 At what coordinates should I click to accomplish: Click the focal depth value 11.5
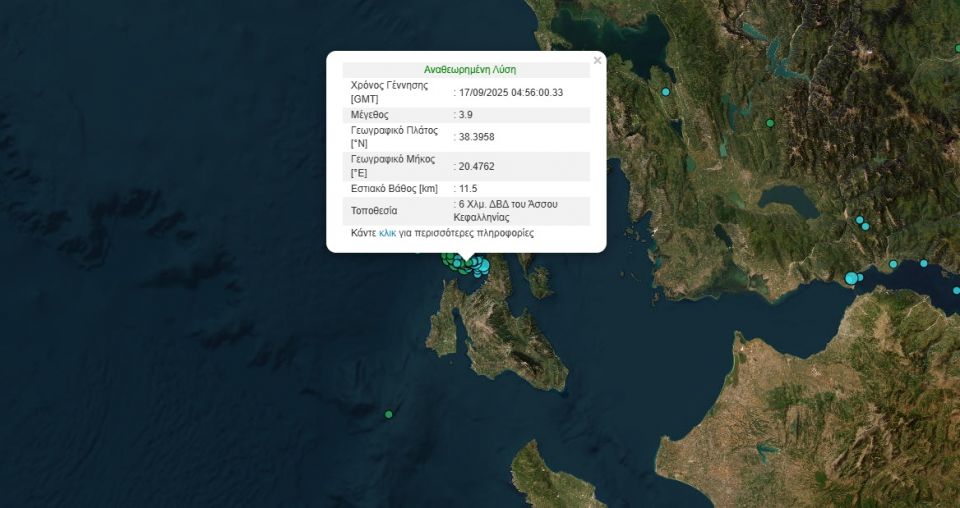click(467, 189)
